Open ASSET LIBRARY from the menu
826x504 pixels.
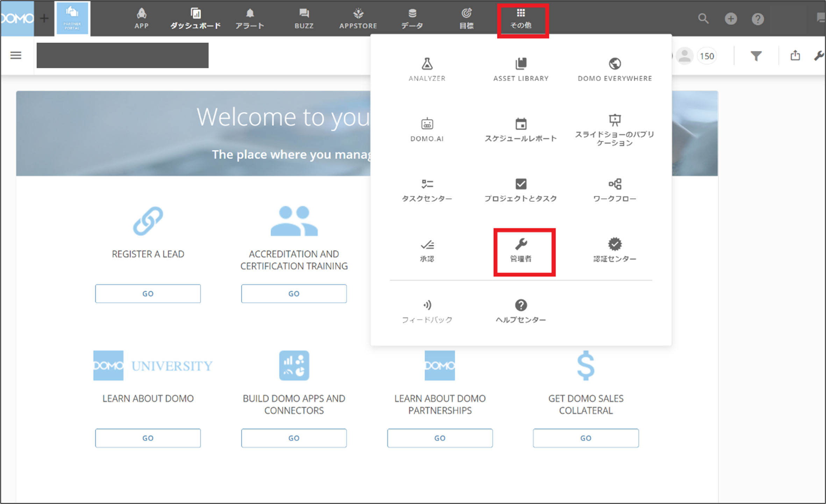click(x=521, y=70)
